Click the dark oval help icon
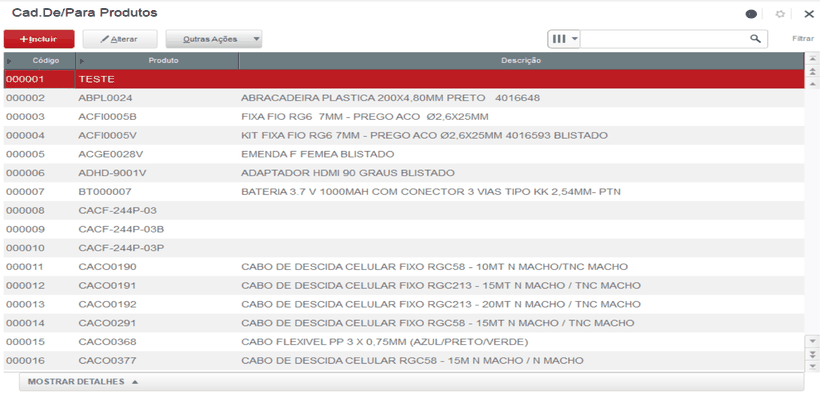The width and height of the screenshot is (820, 395). pos(751,14)
